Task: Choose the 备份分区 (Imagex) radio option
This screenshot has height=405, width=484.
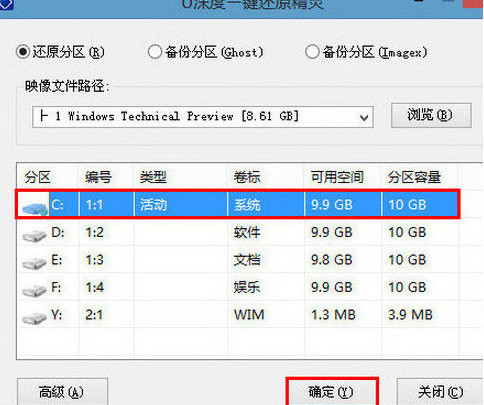Action: click(312, 52)
